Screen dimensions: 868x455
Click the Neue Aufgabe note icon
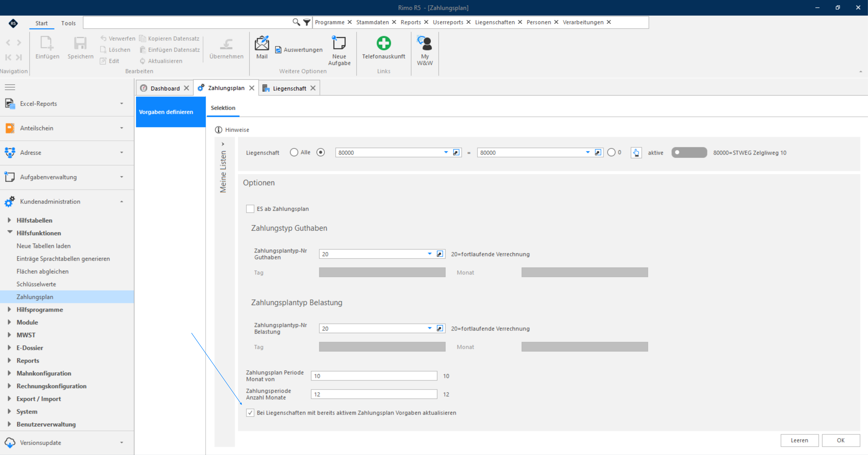(x=339, y=43)
